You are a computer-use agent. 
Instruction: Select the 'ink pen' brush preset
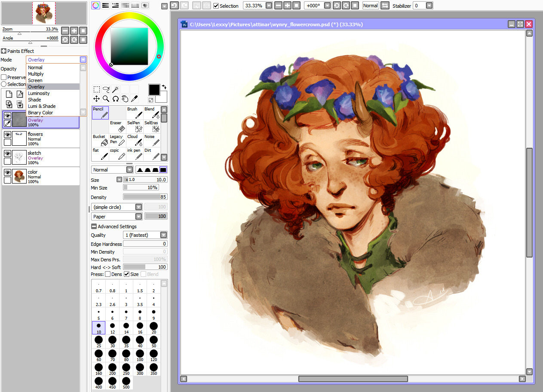(135, 154)
